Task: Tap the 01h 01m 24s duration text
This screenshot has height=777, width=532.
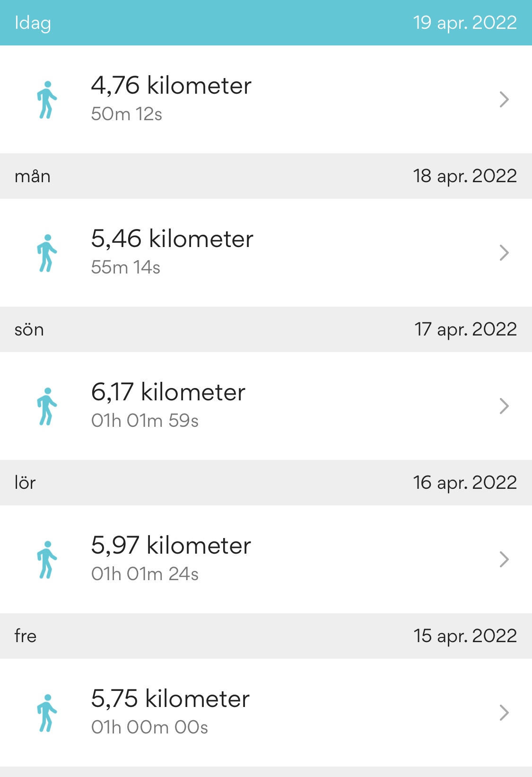Action: (145, 574)
